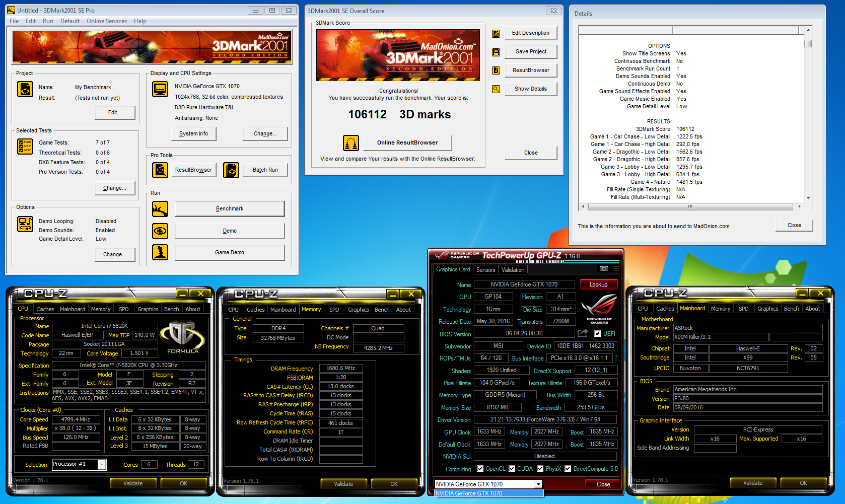
Task: Open the Graphics tab in the CPU-Z mainboard window
Action: point(768,309)
